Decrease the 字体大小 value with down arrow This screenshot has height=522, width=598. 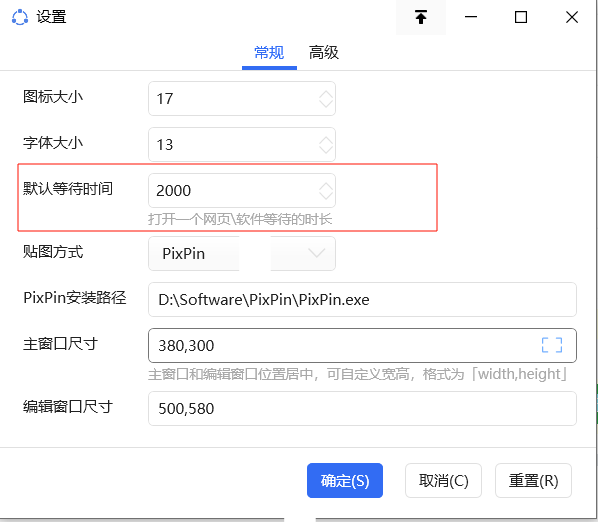tap(326, 149)
